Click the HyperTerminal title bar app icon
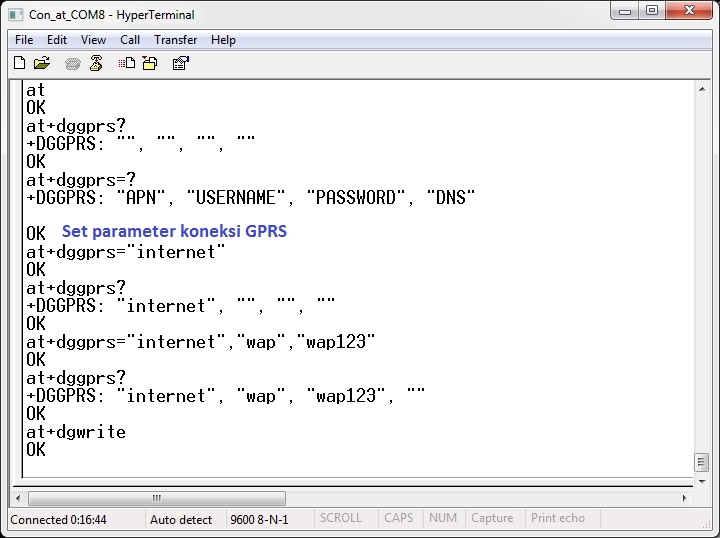 coord(16,14)
